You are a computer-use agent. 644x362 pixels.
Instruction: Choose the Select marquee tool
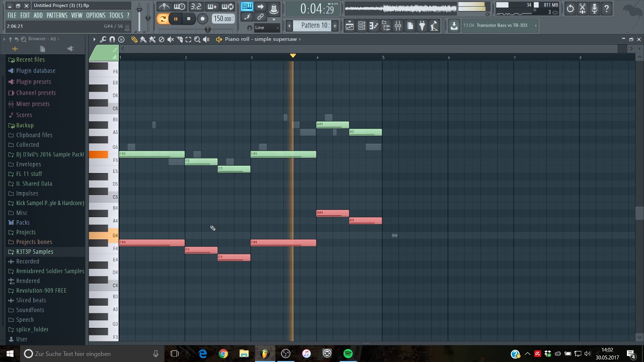pos(188,39)
